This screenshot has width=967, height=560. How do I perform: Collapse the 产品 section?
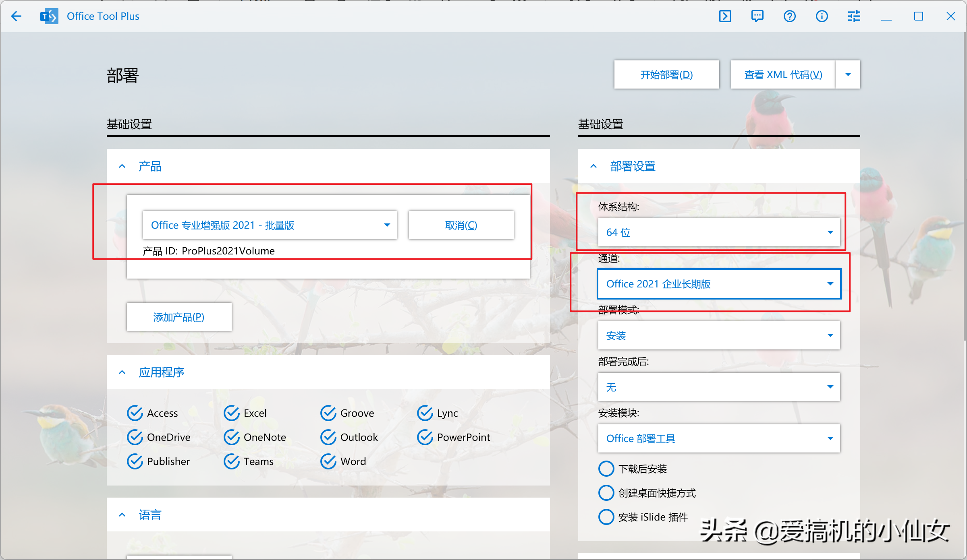[x=122, y=166]
